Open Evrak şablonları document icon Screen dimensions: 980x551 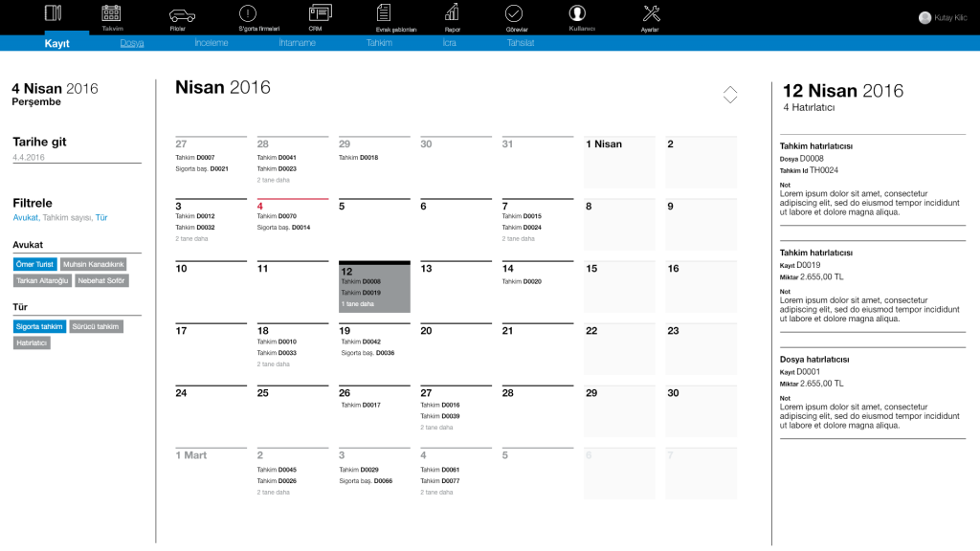point(384,13)
